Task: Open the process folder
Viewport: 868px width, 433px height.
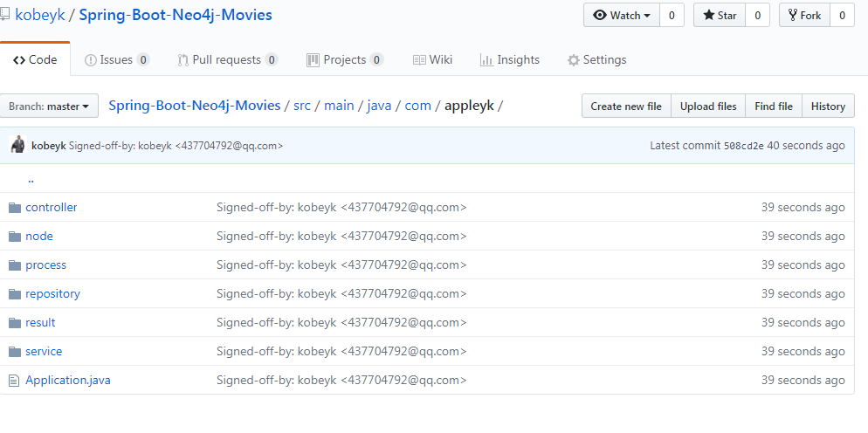Action: 46,265
